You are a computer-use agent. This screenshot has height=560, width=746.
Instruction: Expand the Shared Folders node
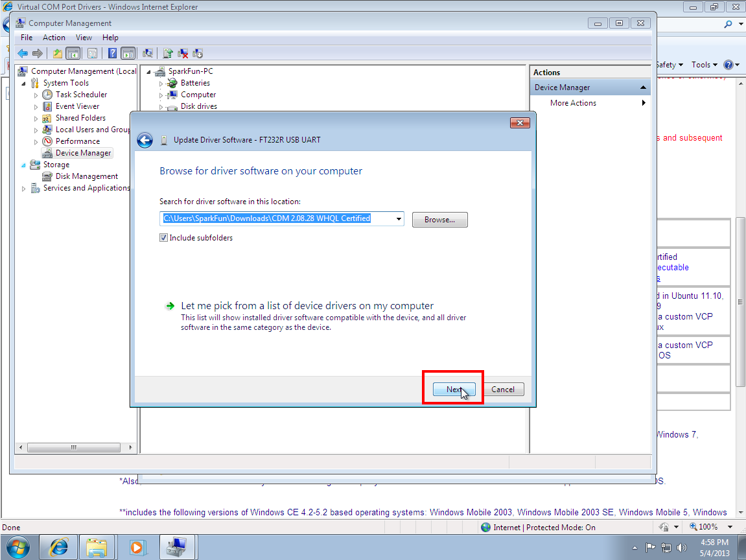click(x=36, y=119)
